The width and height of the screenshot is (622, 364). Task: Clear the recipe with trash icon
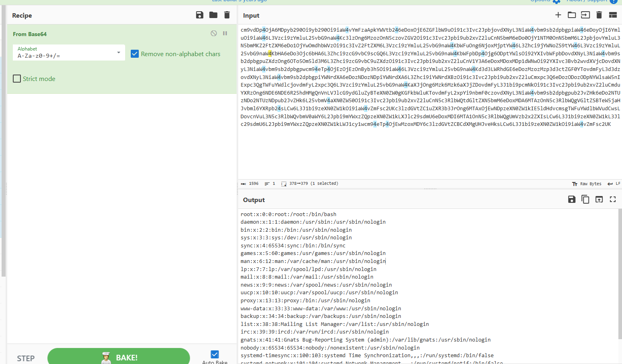pos(227,15)
